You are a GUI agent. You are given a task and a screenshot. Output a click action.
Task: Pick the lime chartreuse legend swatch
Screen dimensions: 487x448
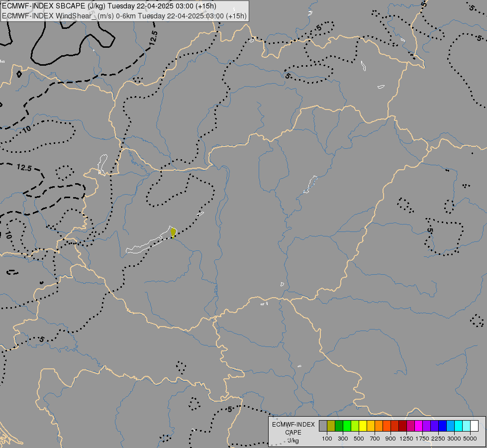[x=355, y=426]
